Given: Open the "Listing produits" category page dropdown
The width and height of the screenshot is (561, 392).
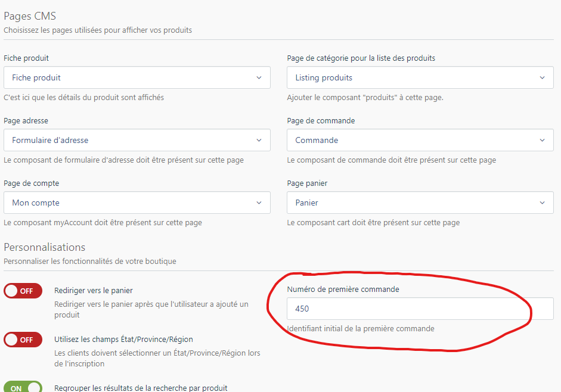Looking at the screenshot, I should point(420,77).
